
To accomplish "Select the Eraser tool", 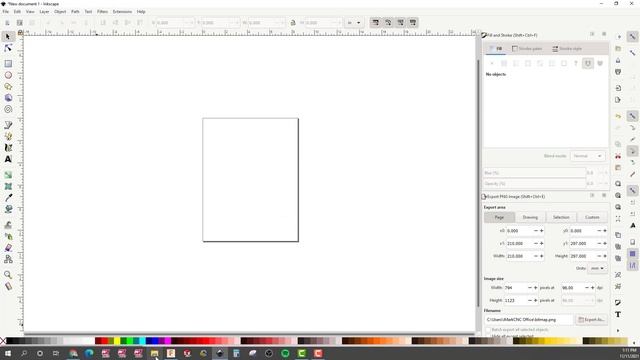I will tap(8, 248).
